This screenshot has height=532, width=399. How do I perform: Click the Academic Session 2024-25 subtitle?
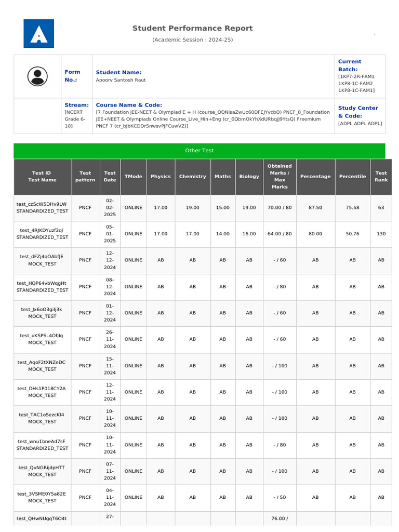(192, 39)
